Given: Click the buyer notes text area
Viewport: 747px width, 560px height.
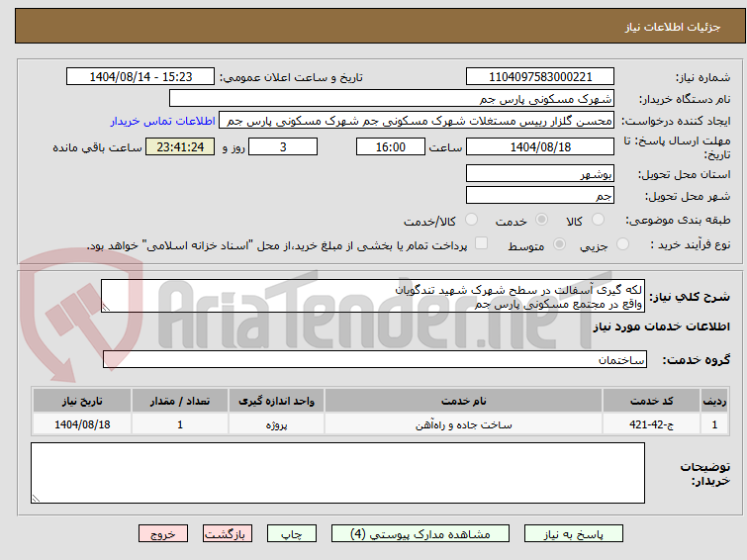Looking at the screenshot, I should click(337, 473).
